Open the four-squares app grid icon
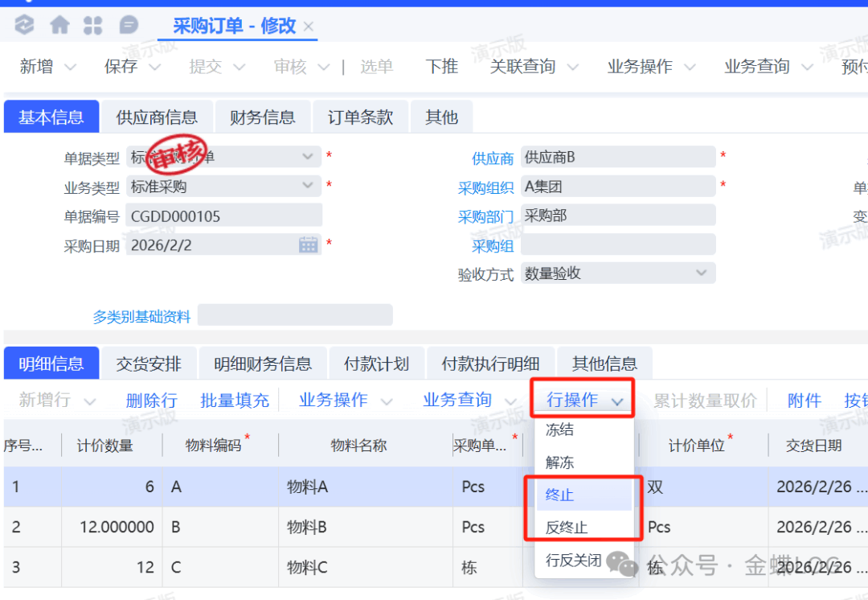This screenshot has width=868, height=600. [93, 26]
